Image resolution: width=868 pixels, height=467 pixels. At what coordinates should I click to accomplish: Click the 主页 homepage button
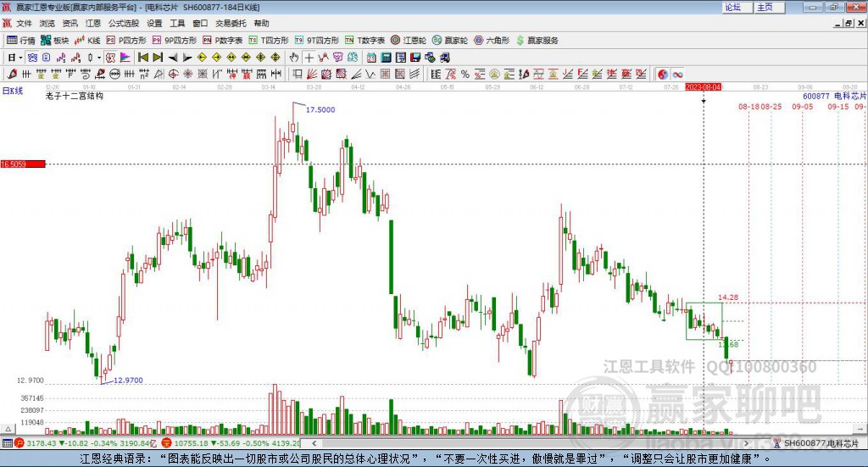pyautogui.click(x=769, y=7)
